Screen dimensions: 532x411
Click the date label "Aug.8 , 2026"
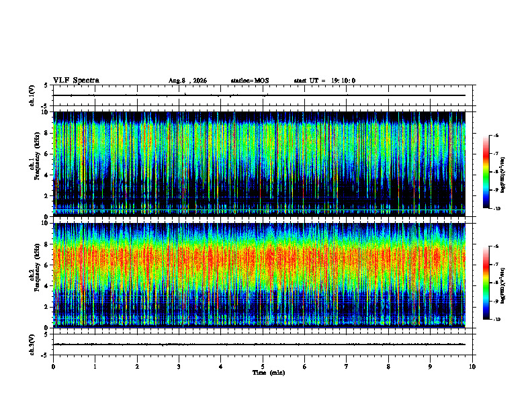tap(187, 81)
